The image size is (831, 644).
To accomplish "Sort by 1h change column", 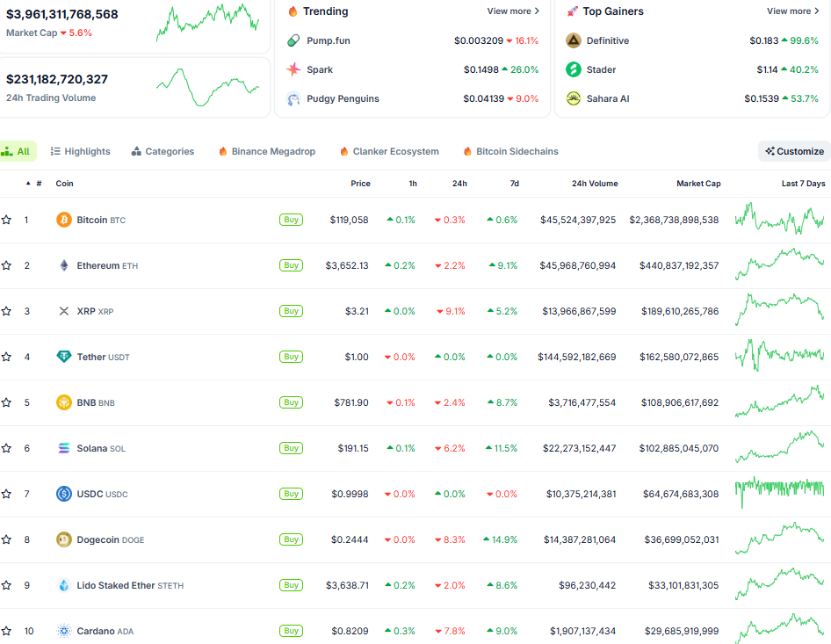I will tap(413, 184).
